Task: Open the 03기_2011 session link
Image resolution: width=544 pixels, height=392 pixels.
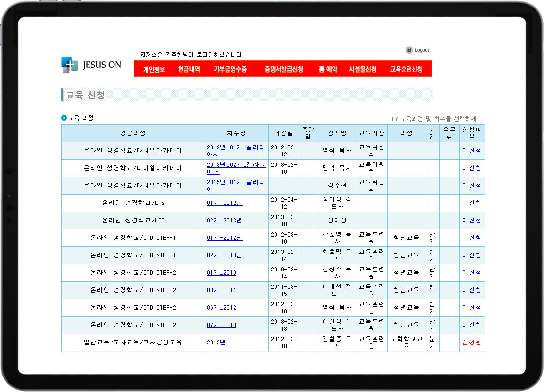Action: [x=221, y=290]
